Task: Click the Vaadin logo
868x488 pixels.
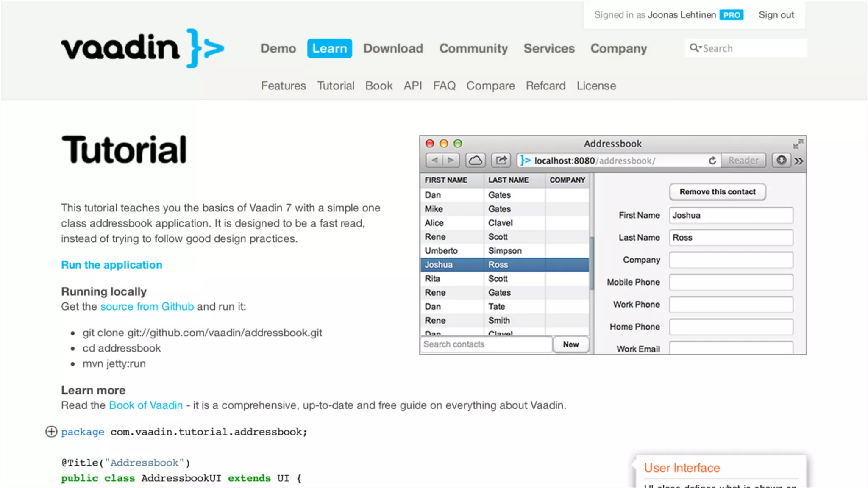Action: [142, 48]
